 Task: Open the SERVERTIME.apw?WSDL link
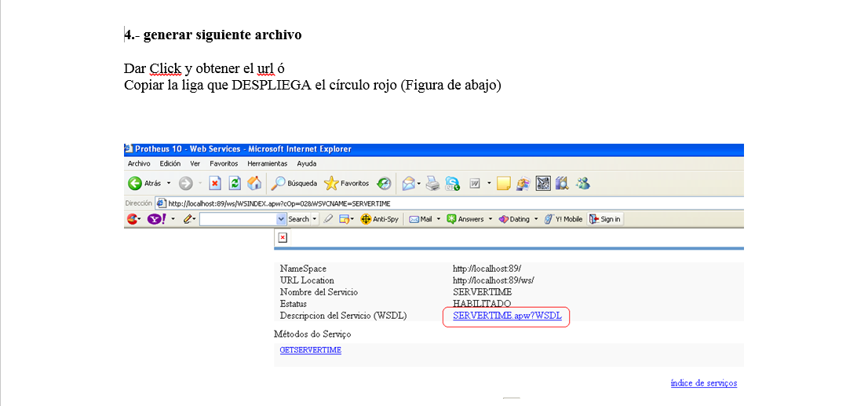click(507, 316)
